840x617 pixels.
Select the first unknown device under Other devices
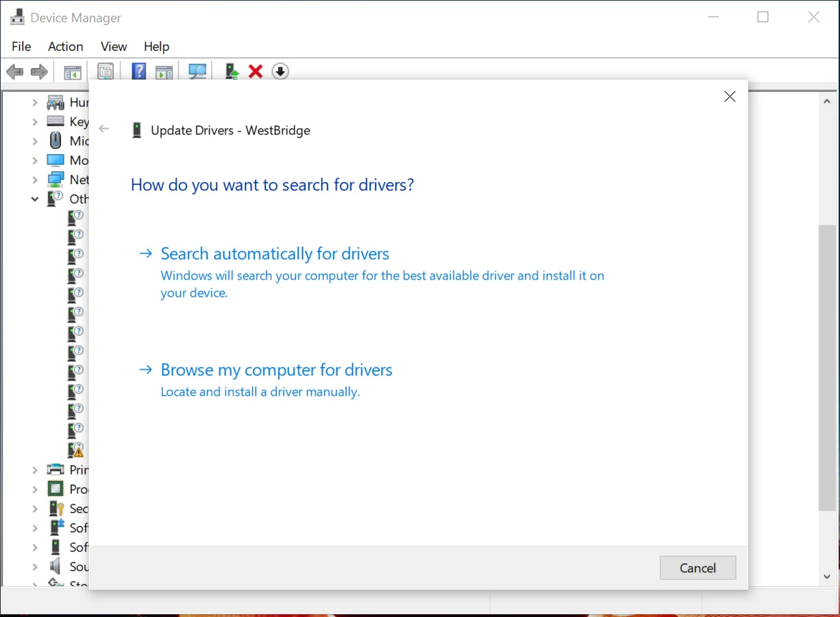(x=75, y=217)
